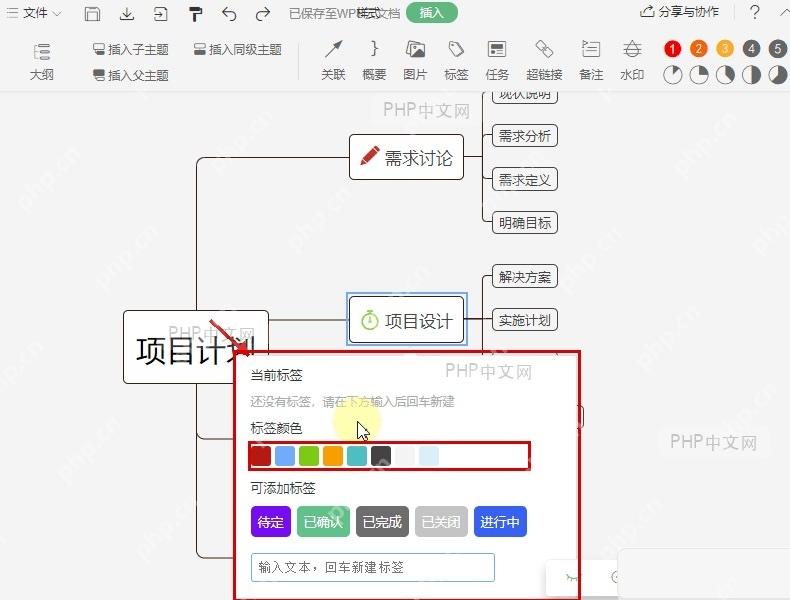Open the 标签 tag tool
Screen dimensions: 790x600
click(x=456, y=61)
